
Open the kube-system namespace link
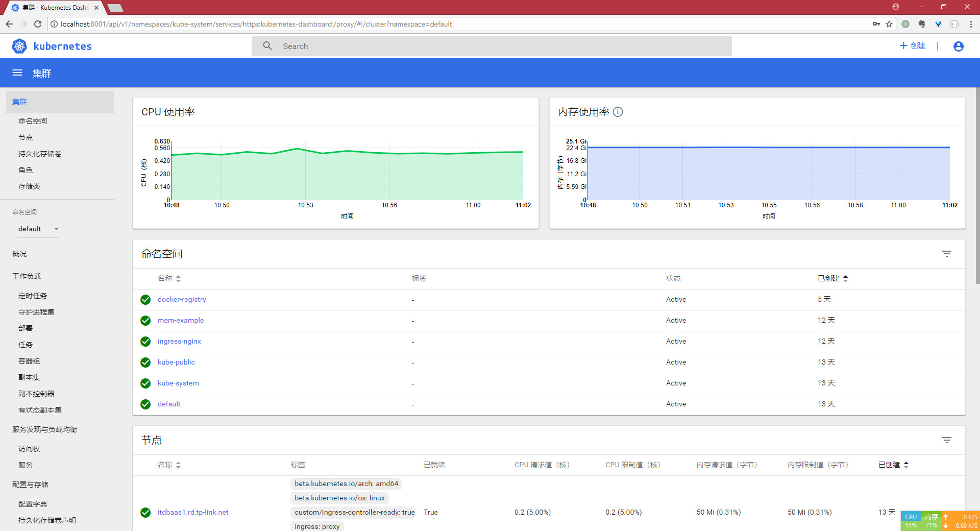point(178,383)
